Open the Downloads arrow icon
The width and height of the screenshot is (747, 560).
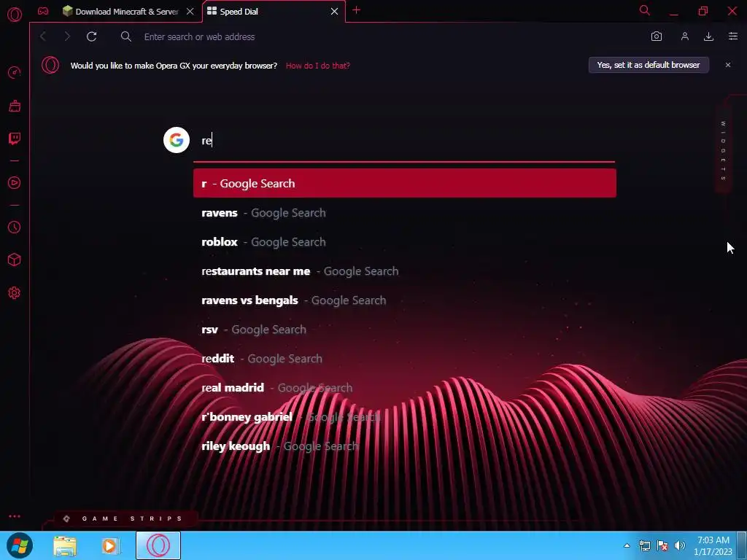pyautogui.click(x=708, y=36)
